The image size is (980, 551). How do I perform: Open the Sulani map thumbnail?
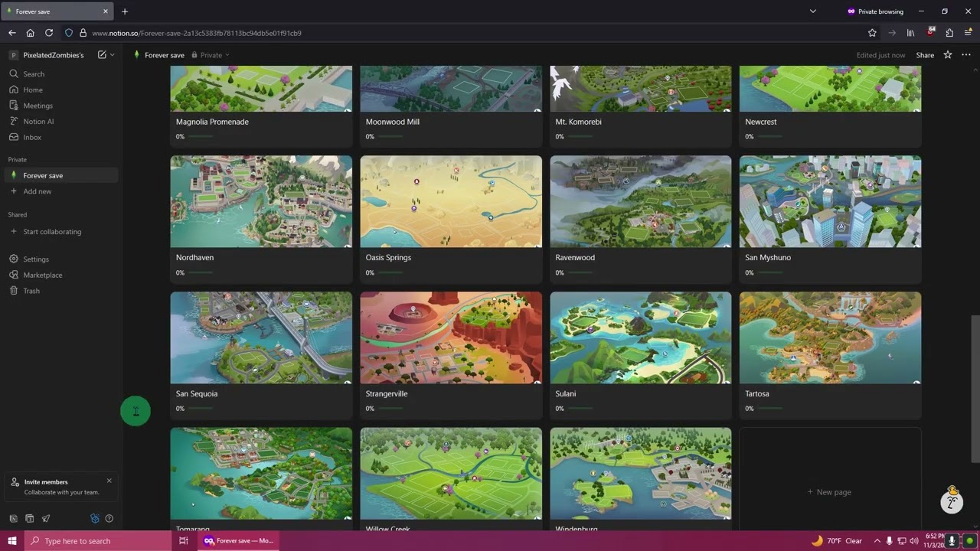[x=641, y=337]
